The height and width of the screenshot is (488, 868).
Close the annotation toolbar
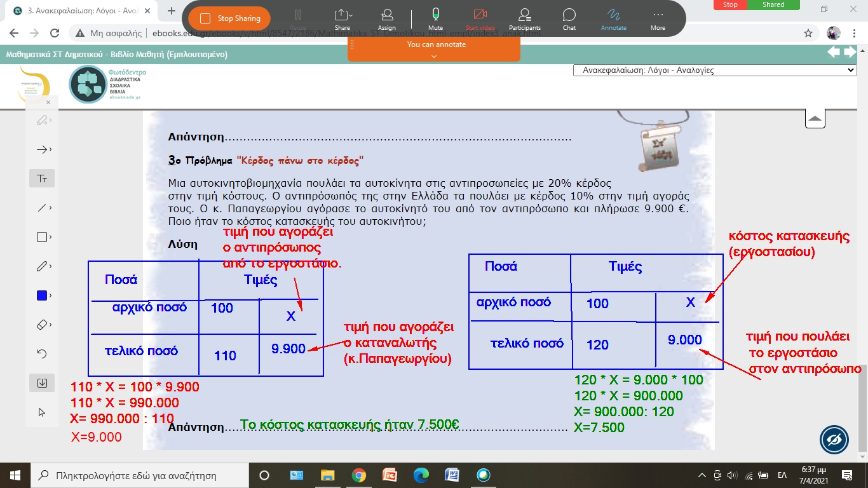click(x=48, y=102)
